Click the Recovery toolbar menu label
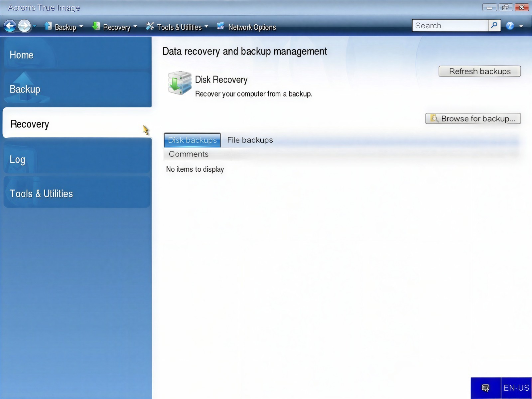 click(117, 27)
